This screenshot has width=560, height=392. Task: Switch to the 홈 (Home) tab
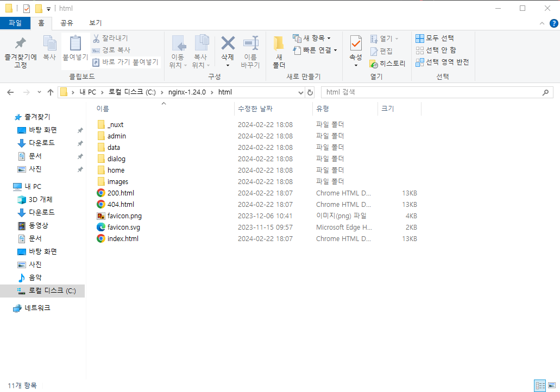point(41,23)
